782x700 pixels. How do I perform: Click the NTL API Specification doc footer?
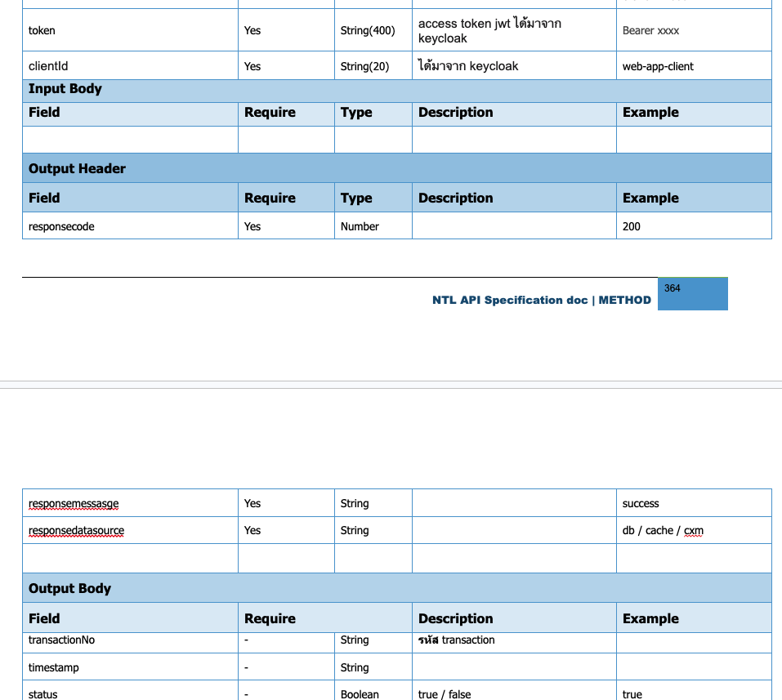pos(541,300)
